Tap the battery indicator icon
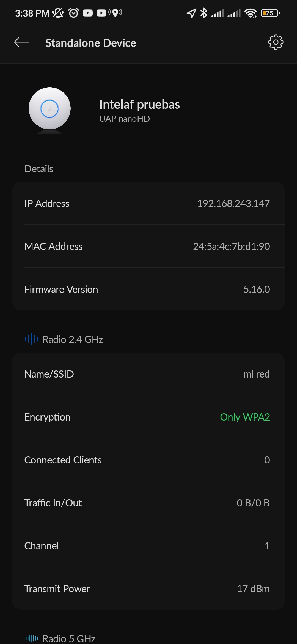Screen dimensions: 297x644 270,13
